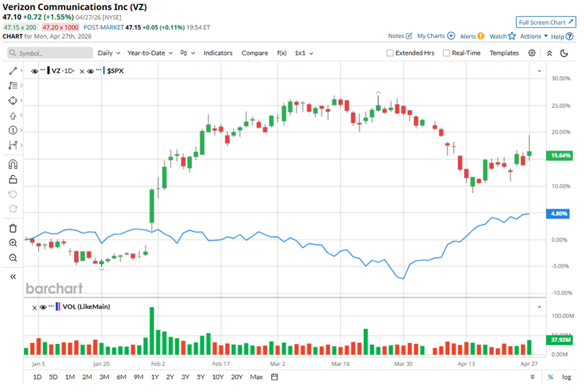Activate the magnet snap tool
Image resolution: width=584 pixels, height=392 pixels.
pyautogui.click(x=13, y=165)
